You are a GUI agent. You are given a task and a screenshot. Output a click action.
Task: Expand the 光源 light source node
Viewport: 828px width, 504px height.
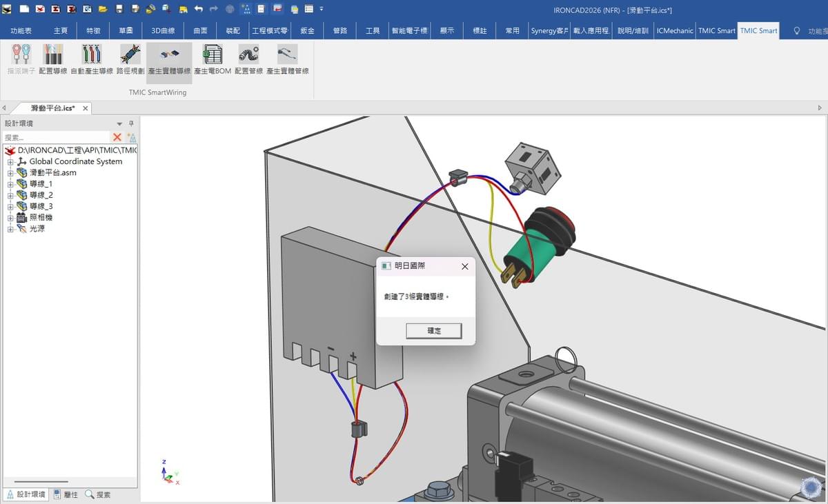pos(10,228)
